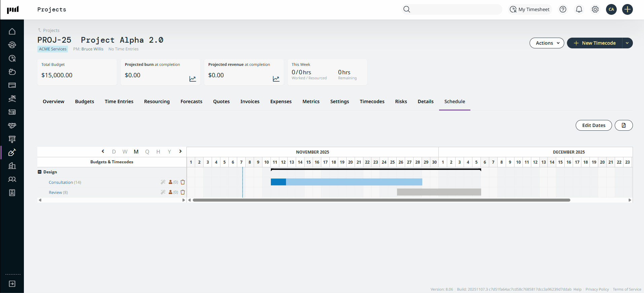Click the magic wand icon on Review row
Viewport: 644px width, 293px height.
pyautogui.click(x=163, y=192)
